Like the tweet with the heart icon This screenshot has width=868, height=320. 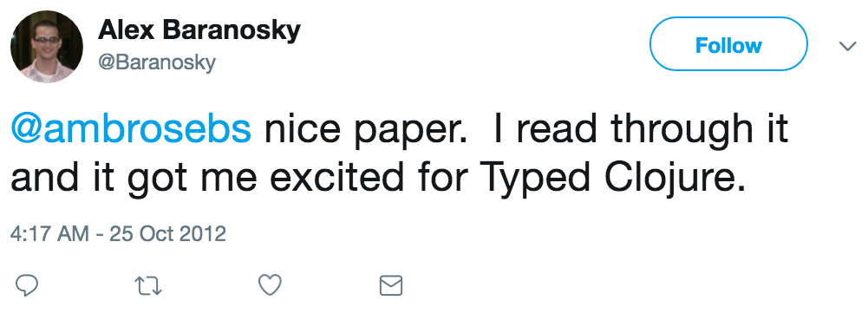pyautogui.click(x=271, y=285)
